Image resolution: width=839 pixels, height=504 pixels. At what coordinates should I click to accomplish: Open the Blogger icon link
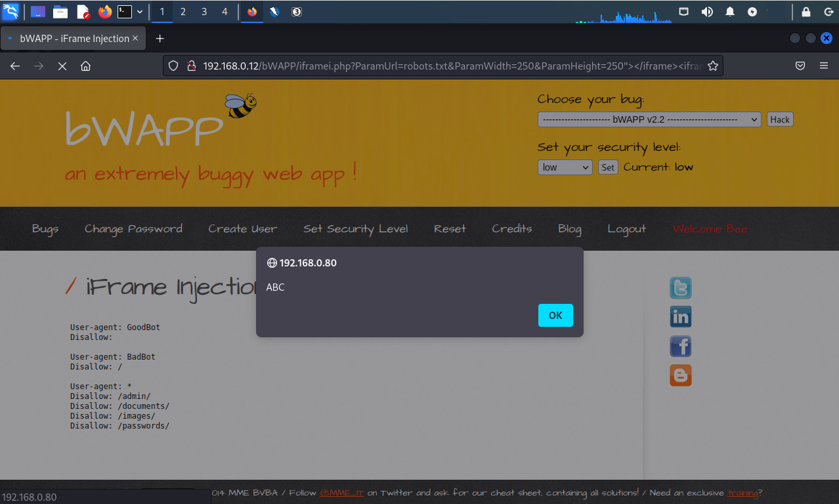click(680, 375)
